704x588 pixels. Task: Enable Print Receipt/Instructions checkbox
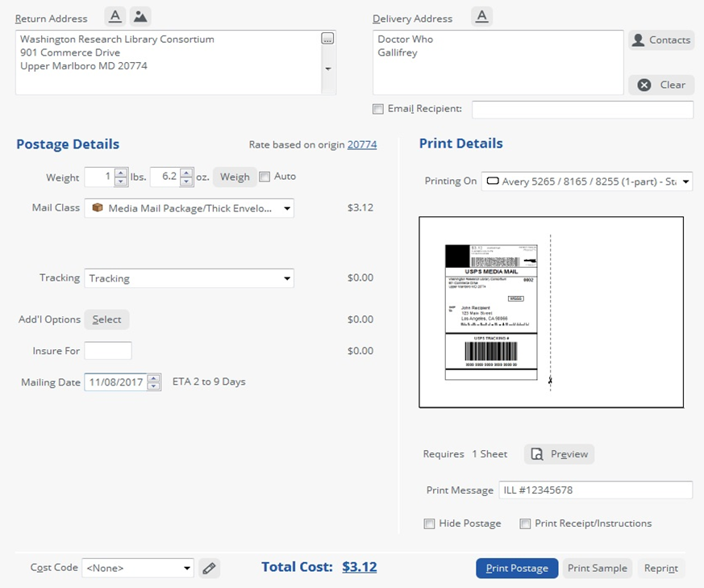[x=525, y=523]
